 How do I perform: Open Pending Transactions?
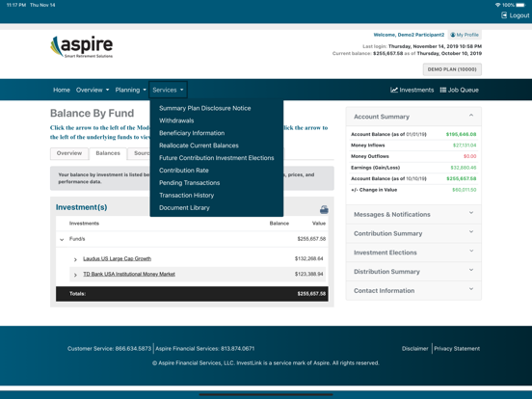click(x=189, y=183)
